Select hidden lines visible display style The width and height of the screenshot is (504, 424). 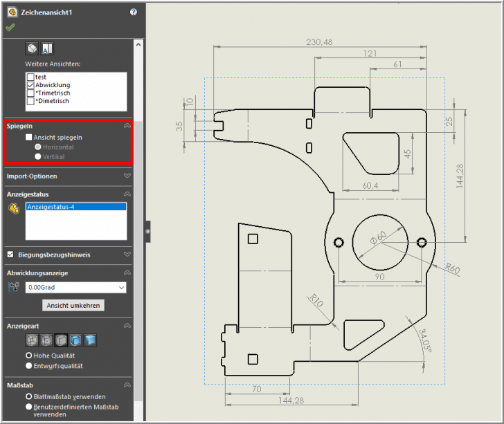pos(46,340)
